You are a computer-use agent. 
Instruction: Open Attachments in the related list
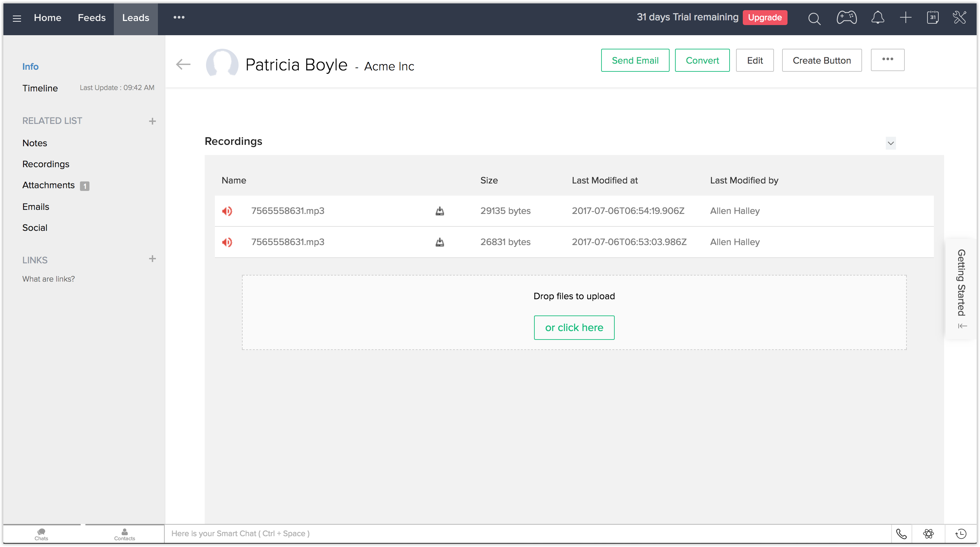coord(49,185)
